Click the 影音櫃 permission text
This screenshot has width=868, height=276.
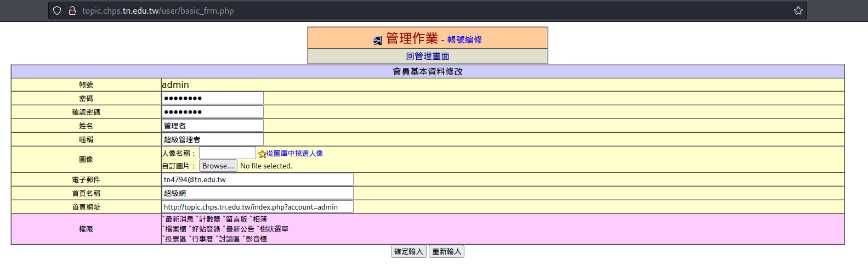[256, 239]
